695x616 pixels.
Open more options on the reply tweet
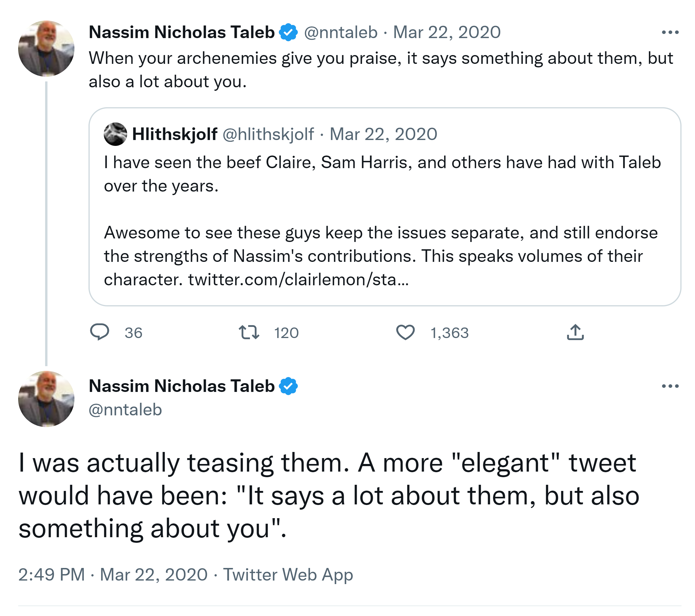(x=670, y=386)
